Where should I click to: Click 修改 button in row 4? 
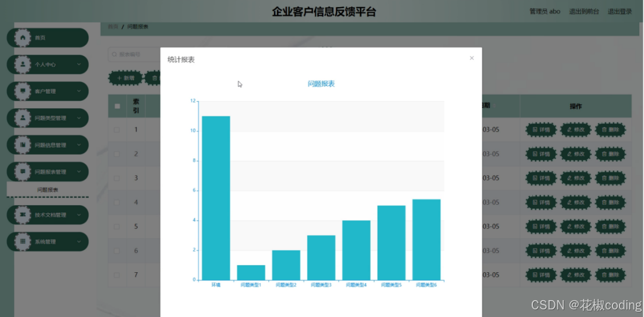click(575, 202)
